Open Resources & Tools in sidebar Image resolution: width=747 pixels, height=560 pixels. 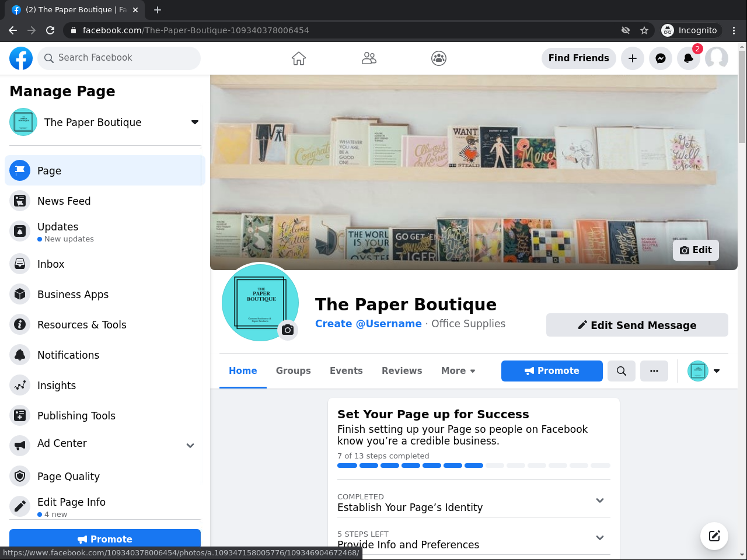[x=105, y=324]
